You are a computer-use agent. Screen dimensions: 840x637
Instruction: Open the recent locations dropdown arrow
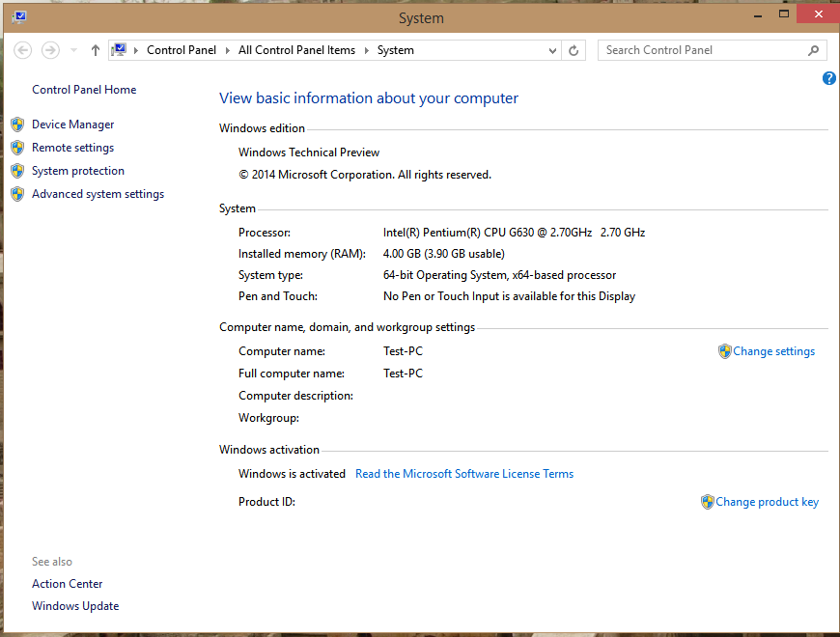(74, 50)
